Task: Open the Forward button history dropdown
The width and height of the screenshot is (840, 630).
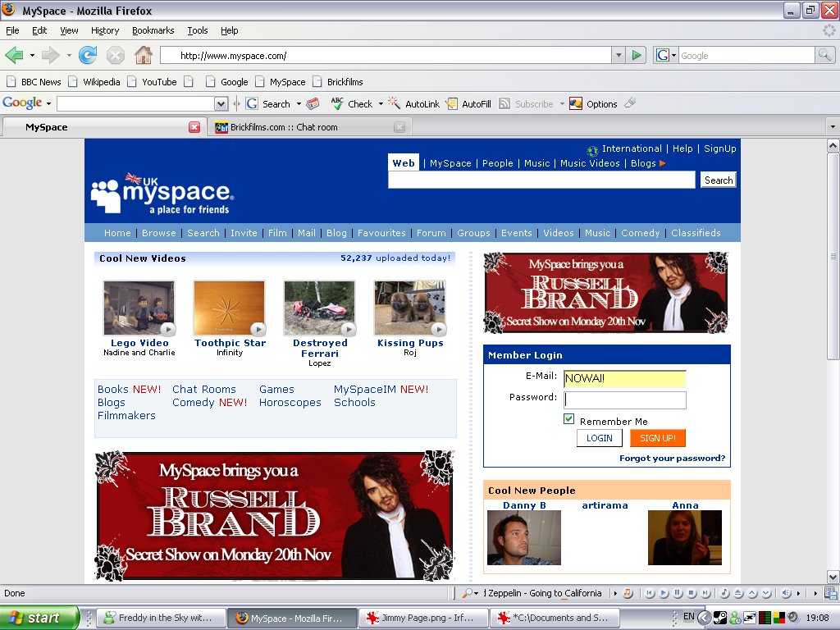Action: (x=69, y=55)
